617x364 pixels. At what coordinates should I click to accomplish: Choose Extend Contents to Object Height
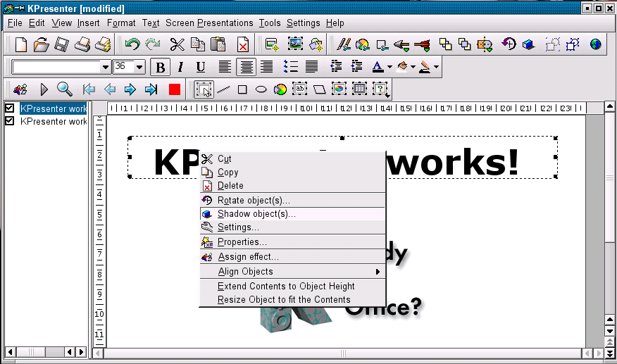[292, 286]
